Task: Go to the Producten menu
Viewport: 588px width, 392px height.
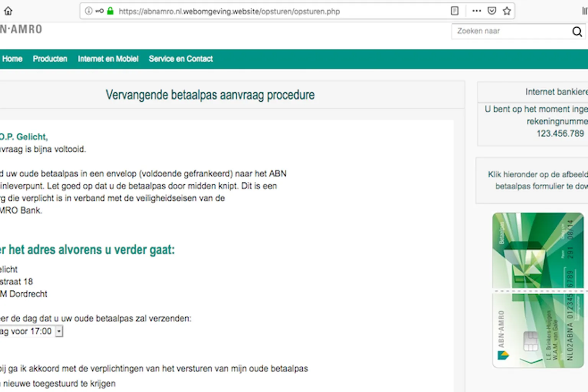Action: [x=50, y=59]
